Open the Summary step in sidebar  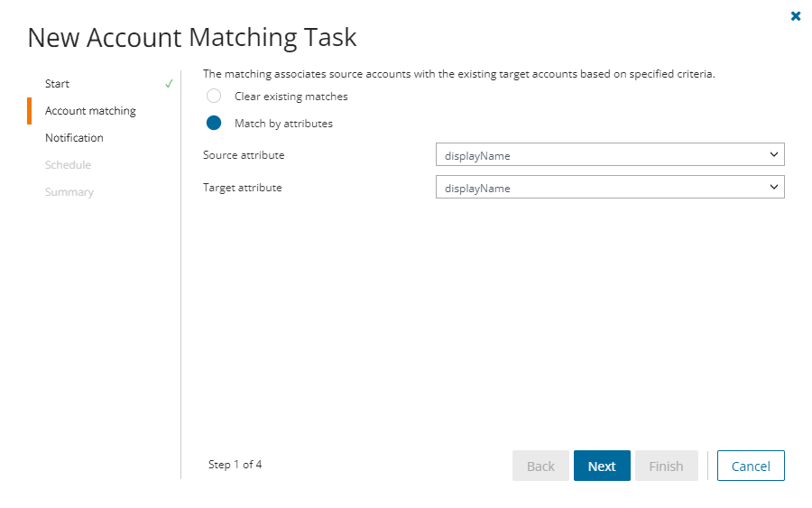(69, 192)
